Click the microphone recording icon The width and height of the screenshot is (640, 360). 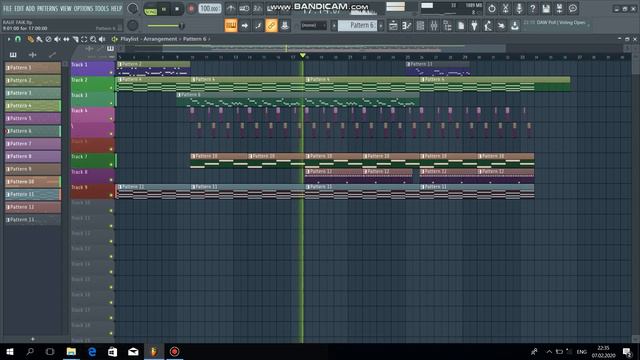coord(519,9)
